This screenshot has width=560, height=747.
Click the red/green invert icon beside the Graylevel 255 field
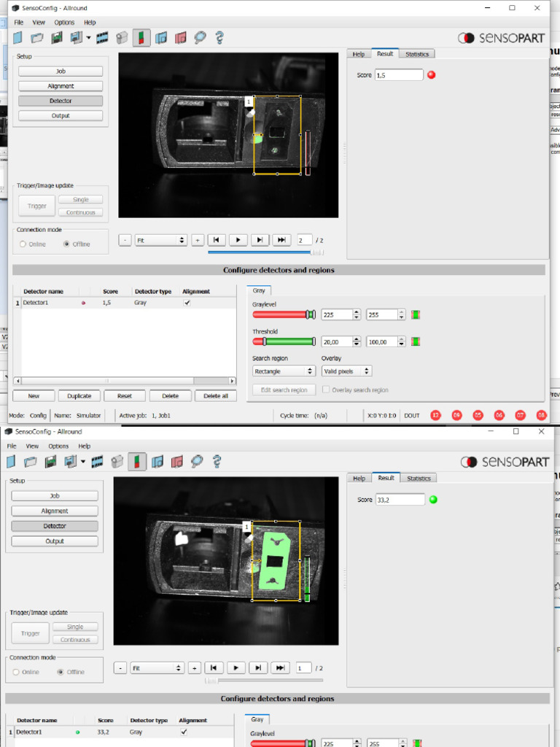pyautogui.click(x=416, y=315)
